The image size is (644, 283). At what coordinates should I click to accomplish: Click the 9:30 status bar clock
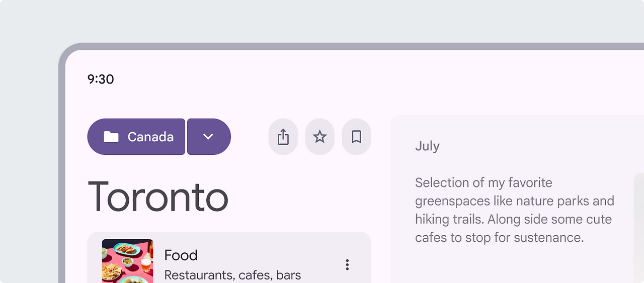101,79
